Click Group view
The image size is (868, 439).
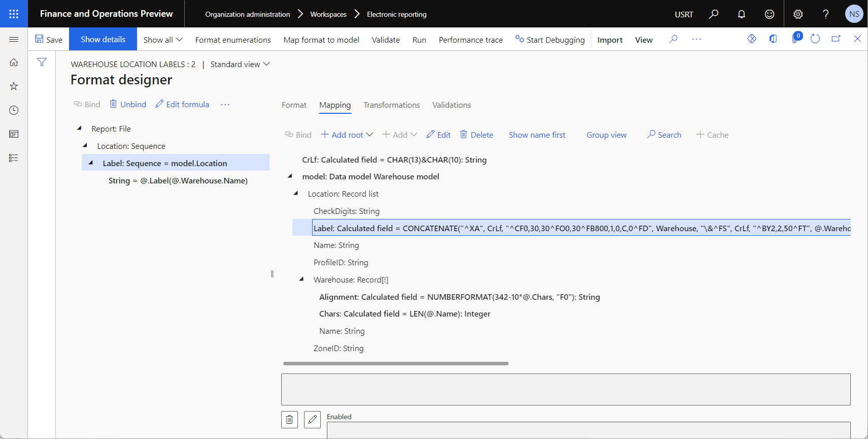coord(606,135)
